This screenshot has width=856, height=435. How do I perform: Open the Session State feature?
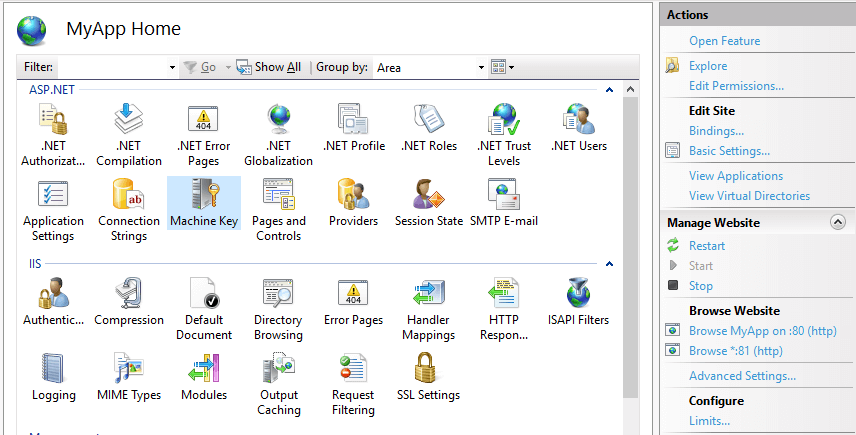tap(429, 202)
